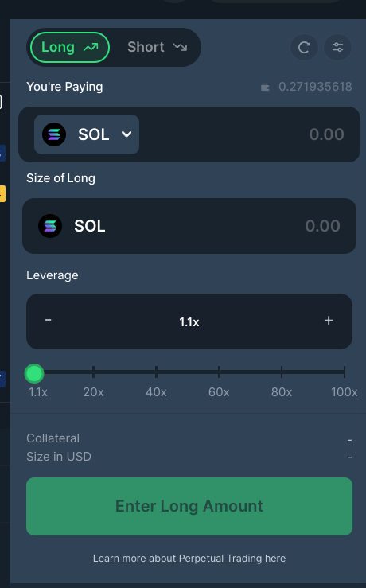Viewport: 366px width, 588px height.
Task: Set leverage slider to 20x mark
Action: tap(93, 372)
